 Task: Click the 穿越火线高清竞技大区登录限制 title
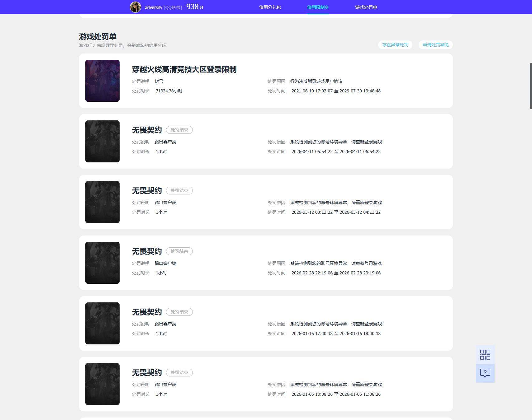[184, 69]
